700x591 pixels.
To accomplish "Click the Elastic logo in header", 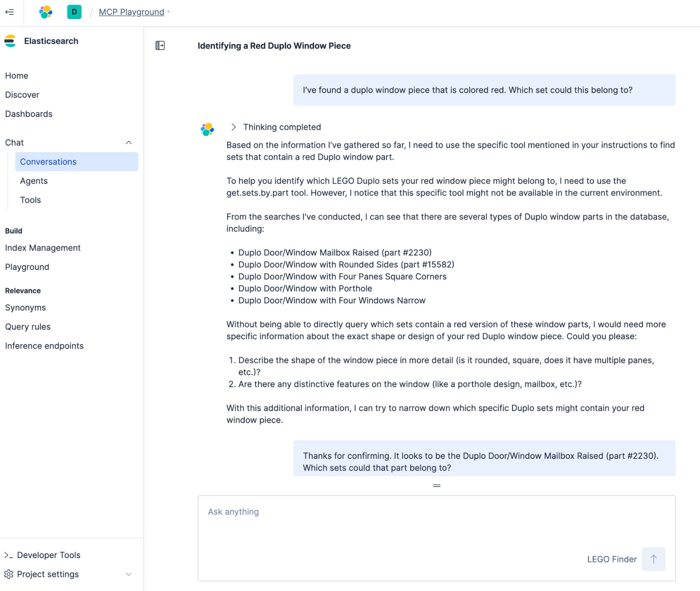I will point(46,12).
